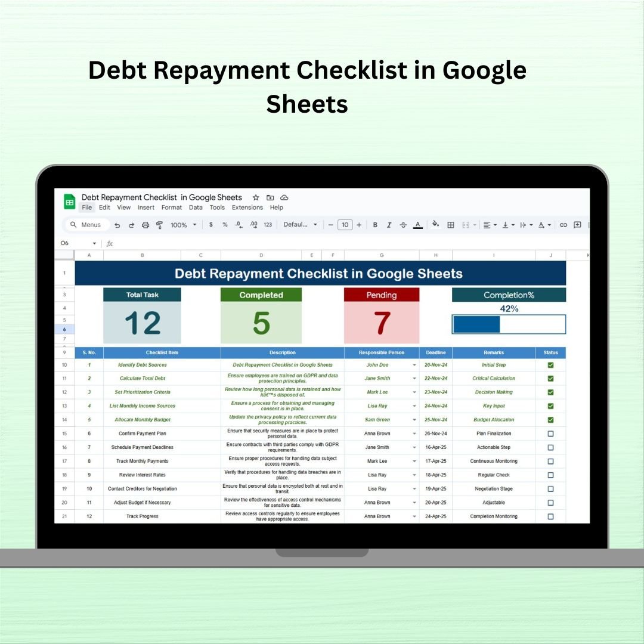This screenshot has height=644, width=644.
Task: Click the Move to folder icon
Action: tap(270, 197)
